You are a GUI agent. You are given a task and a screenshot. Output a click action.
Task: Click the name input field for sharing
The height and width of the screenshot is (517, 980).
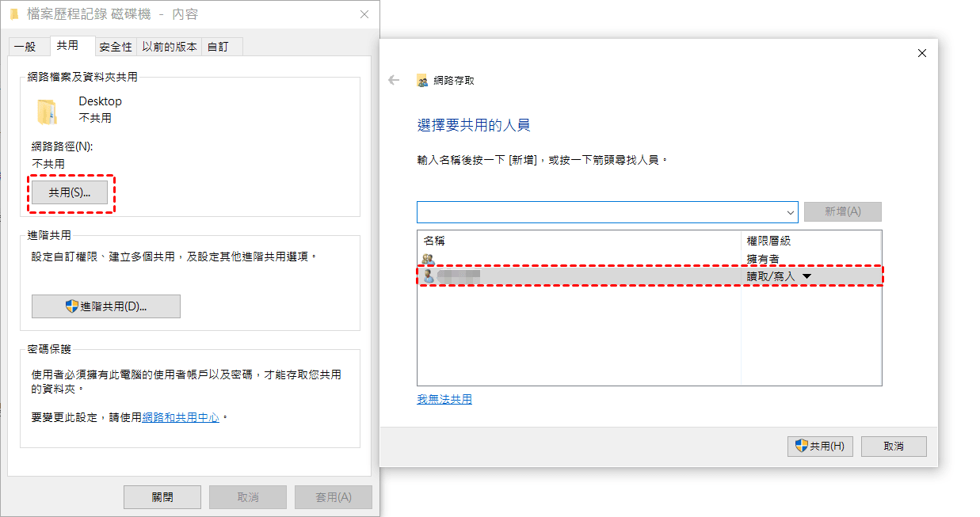[x=601, y=212]
